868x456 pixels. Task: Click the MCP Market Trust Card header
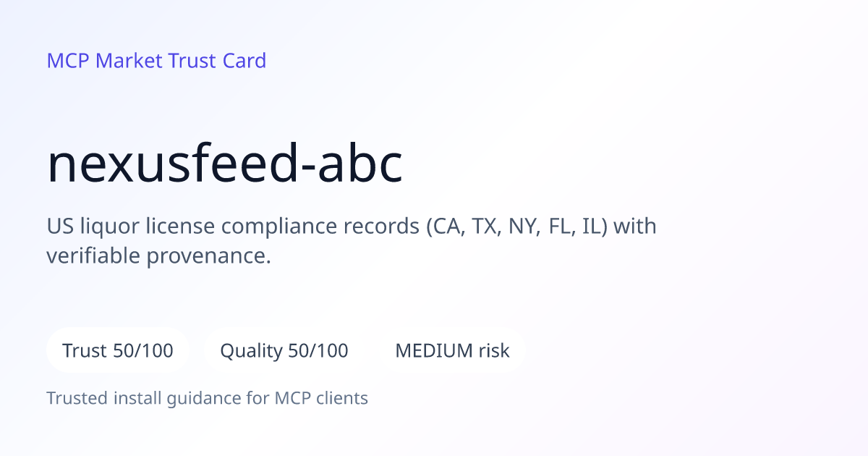tap(156, 61)
